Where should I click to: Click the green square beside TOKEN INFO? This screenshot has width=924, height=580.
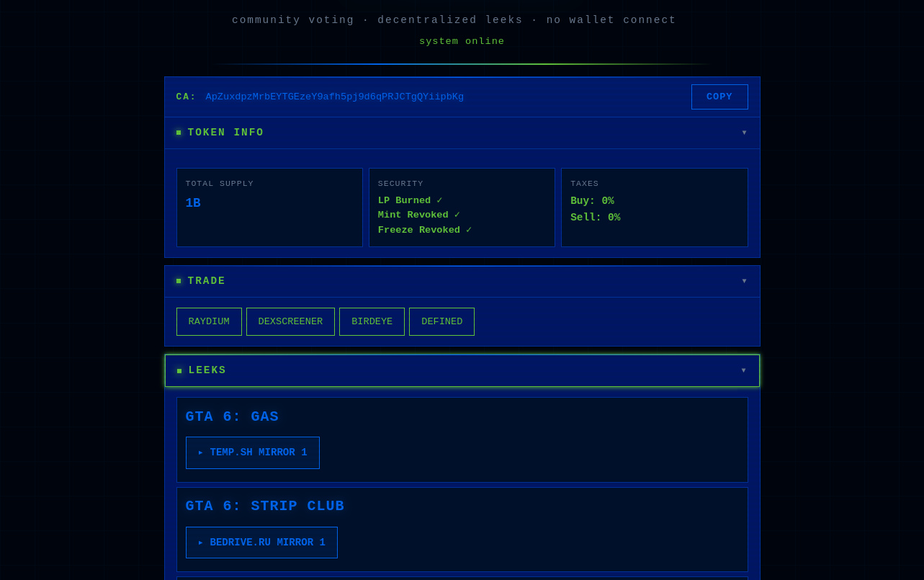179,133
